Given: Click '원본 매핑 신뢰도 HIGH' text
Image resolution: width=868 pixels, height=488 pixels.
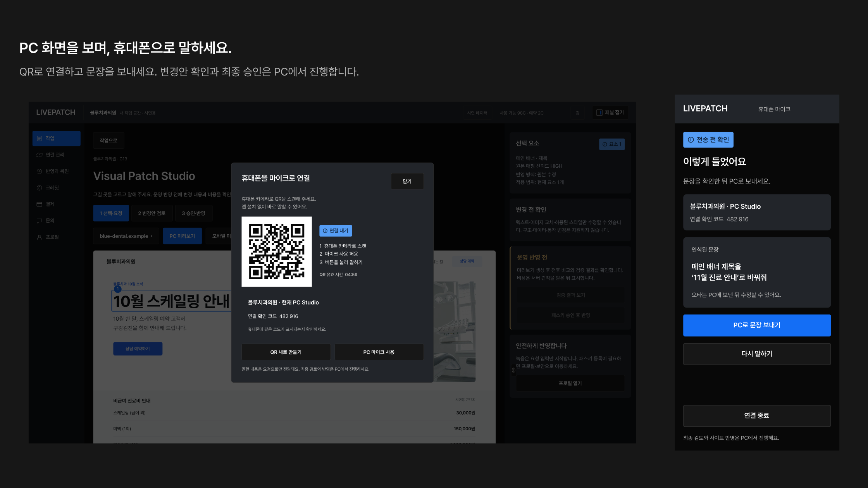Looking at the screenshot, I should (x=539, y=166).
